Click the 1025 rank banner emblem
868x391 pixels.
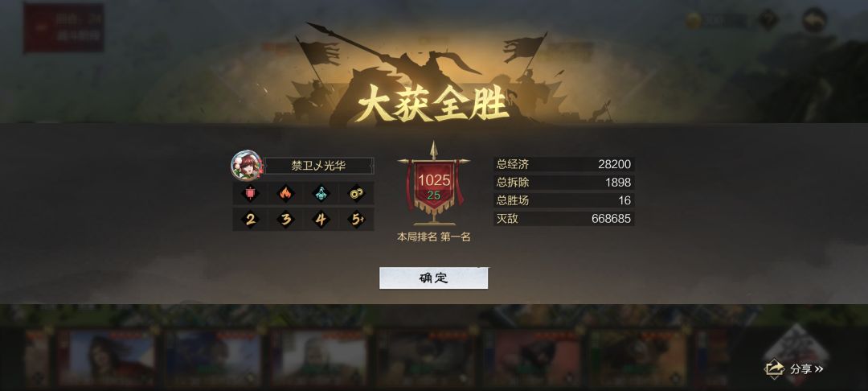[x=433, y=184]
